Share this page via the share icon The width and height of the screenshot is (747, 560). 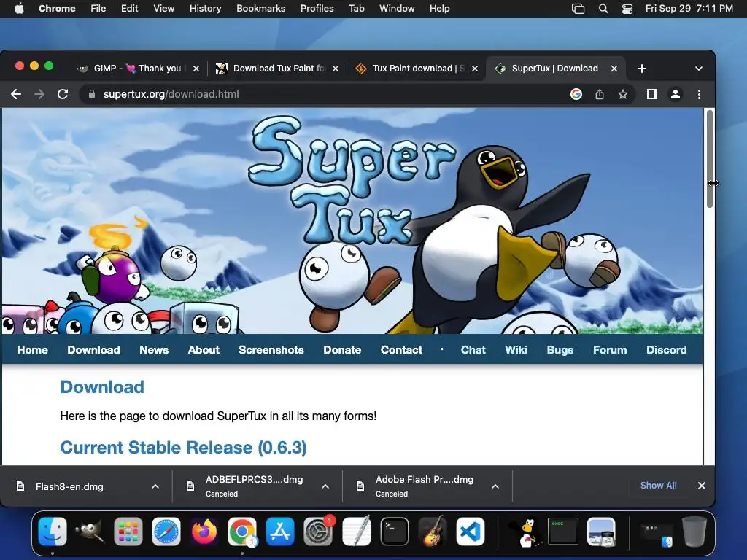click(x=600, y=94)
